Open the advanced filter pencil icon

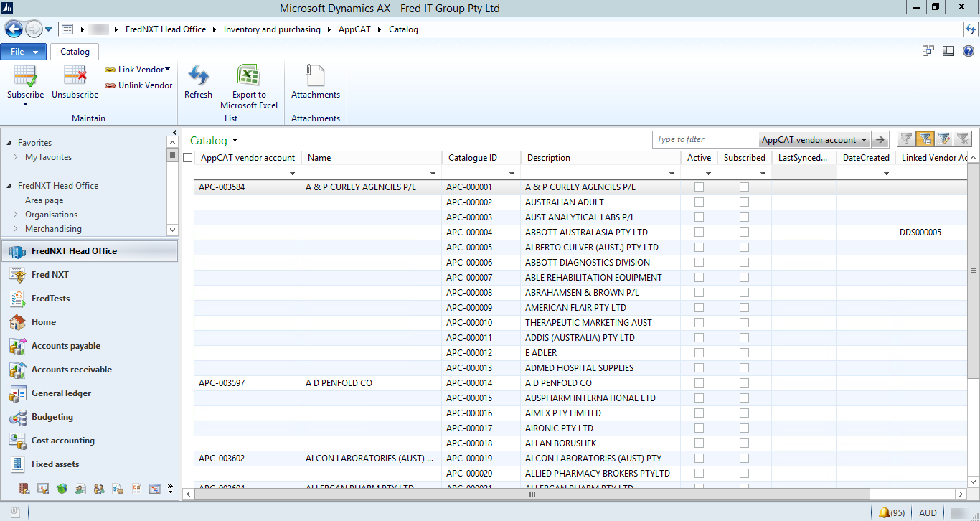(944, 139)
